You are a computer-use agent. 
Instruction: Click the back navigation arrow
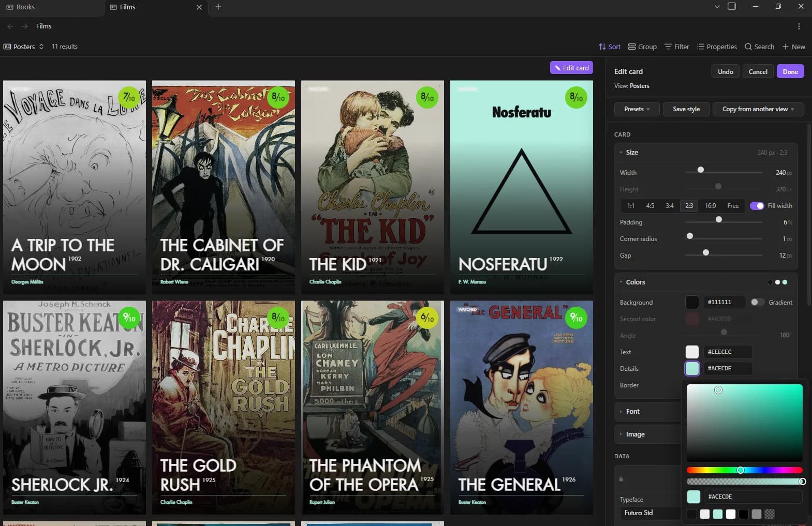(10, 26)
